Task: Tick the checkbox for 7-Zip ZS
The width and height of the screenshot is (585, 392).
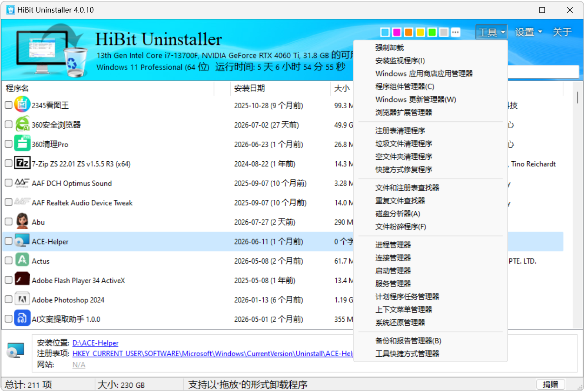Action: click(8, 163)
